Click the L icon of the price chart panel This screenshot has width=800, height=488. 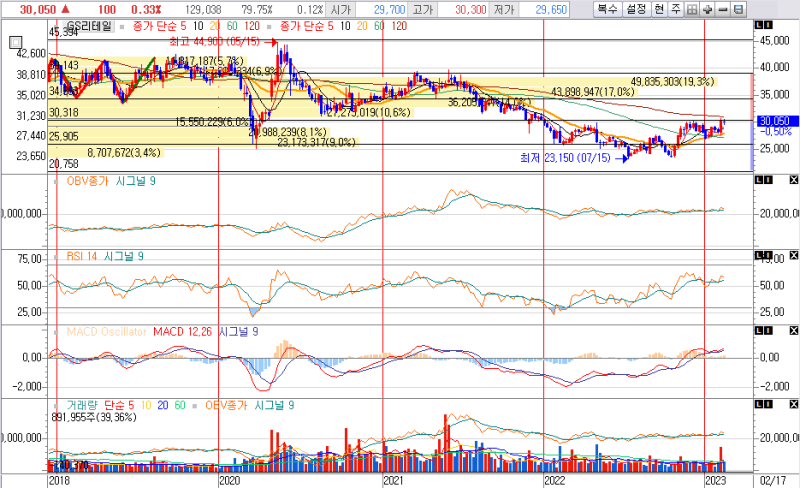point(758,25)
